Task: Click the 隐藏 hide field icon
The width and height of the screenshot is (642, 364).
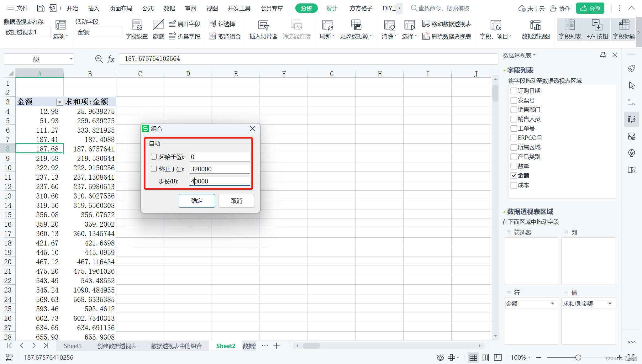Action: coord(158,29)
